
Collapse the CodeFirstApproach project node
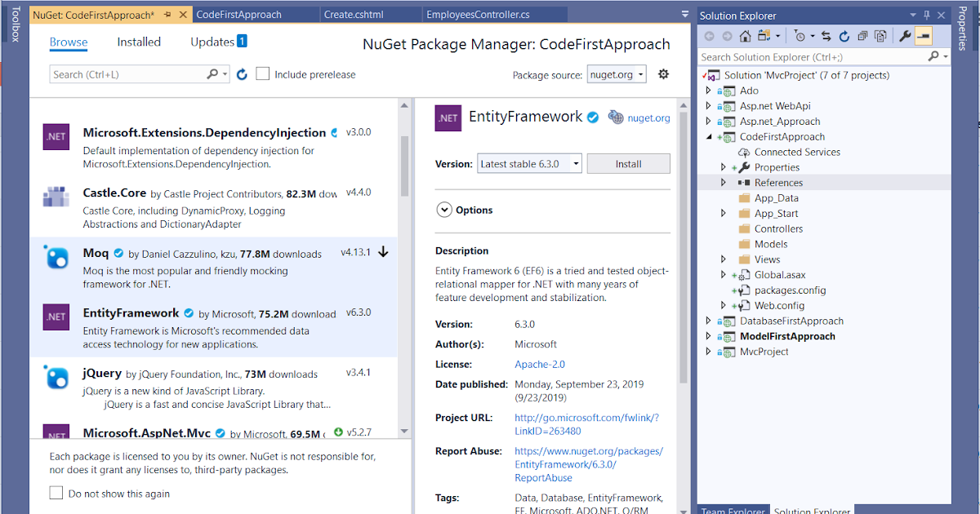(x=708, y=137)
